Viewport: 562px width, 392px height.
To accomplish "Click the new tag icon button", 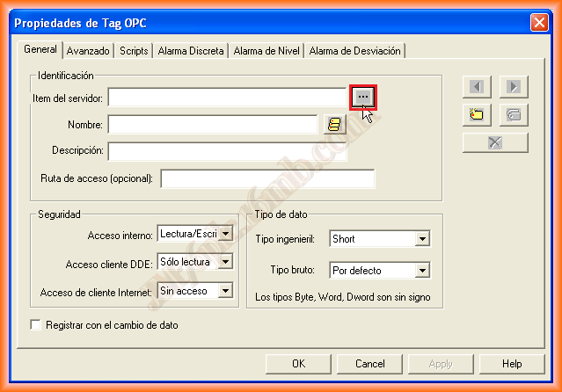I will pyautogui.click(x=477, y=113).
